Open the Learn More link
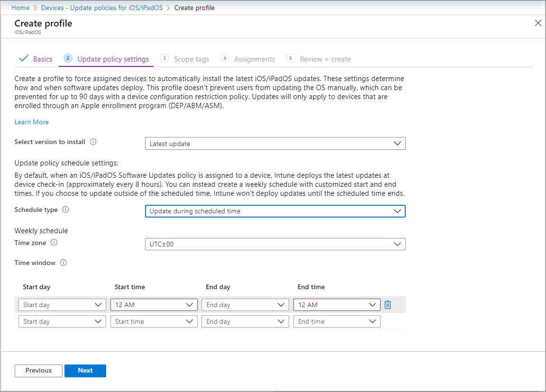 [31, 122]
